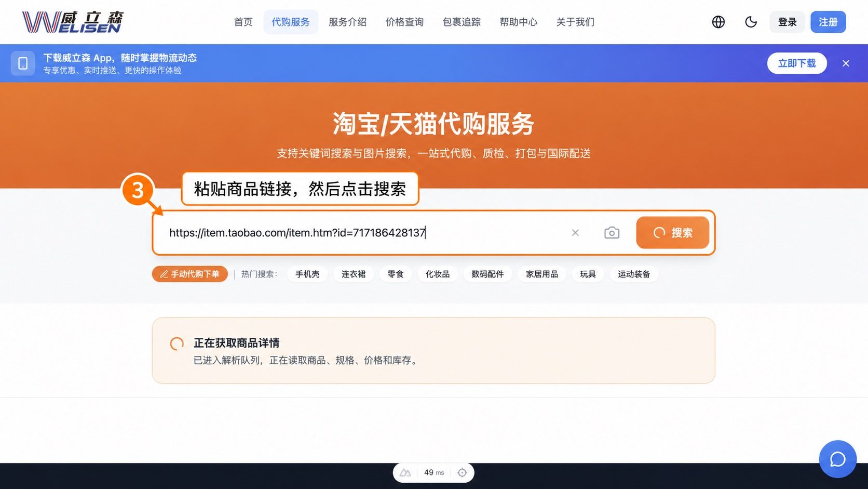
Task: Click the 正在获取商品详情 status heading
Action: (x=237, y=343)
